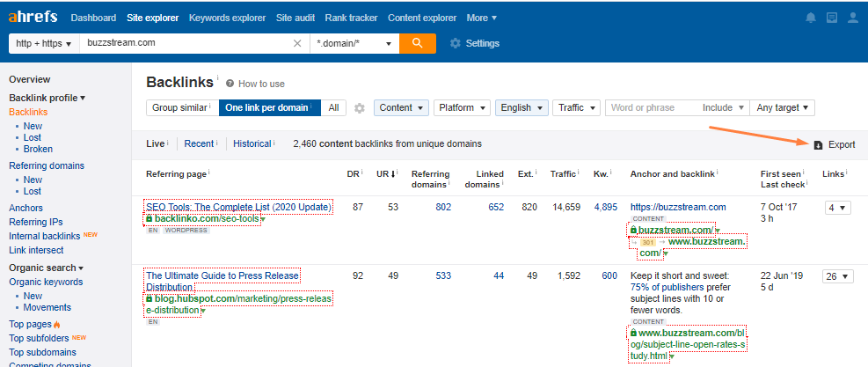Open Site explorer
The width and height of the screenshot is (868, 367).
153,18
